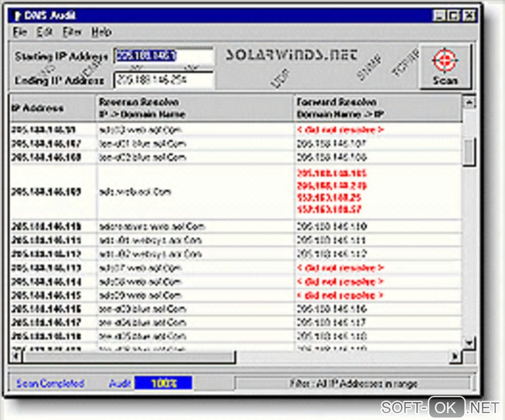
Task: Select the row for IP ending .113
Action: coord(236,268)
